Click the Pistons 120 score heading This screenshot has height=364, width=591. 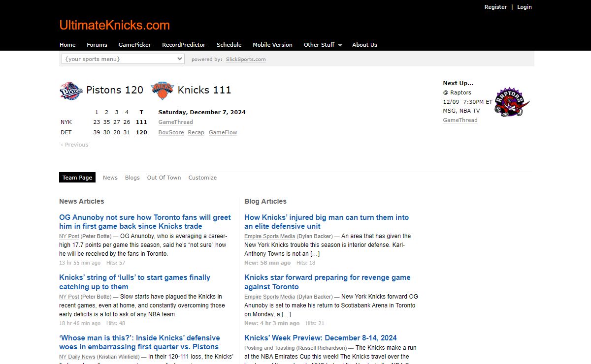(115, 90)
